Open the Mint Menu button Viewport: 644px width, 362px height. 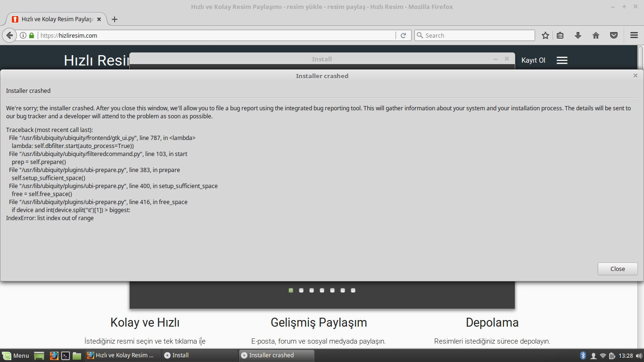tap(16, 355)
